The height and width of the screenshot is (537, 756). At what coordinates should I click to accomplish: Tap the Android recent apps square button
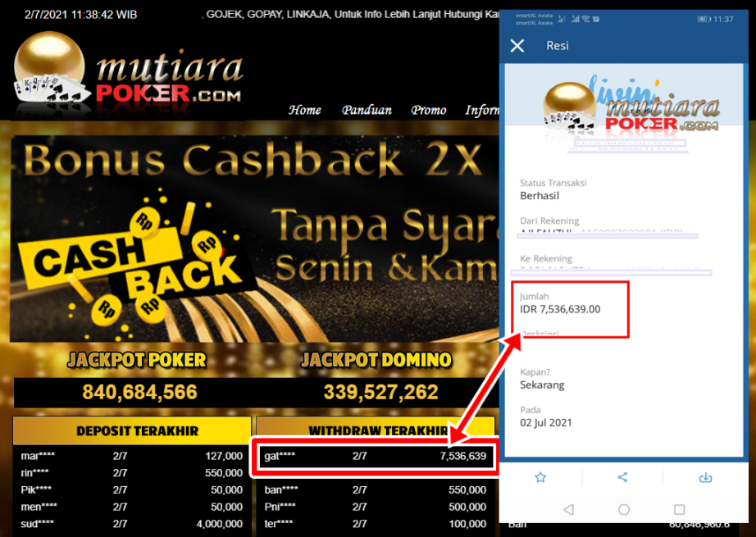pyautogui.click(x=680, y=509)
